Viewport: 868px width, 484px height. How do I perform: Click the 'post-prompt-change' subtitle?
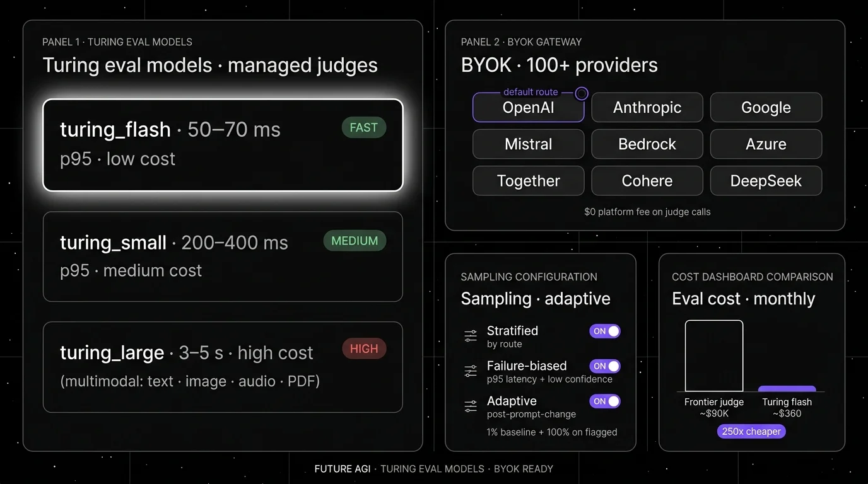coord(531,415)
